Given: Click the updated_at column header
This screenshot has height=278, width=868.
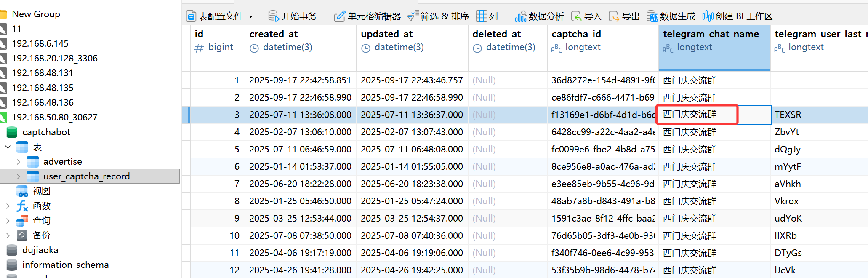Looking at the screenshot, I should click(x=412, y=48).
